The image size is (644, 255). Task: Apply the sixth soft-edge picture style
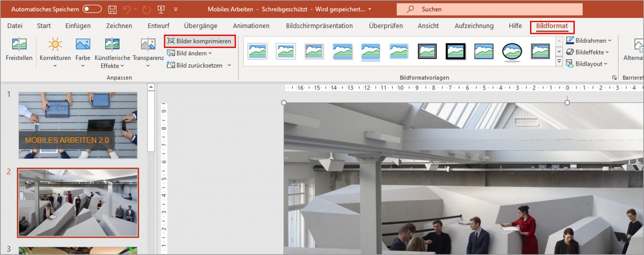coord(399,52)
